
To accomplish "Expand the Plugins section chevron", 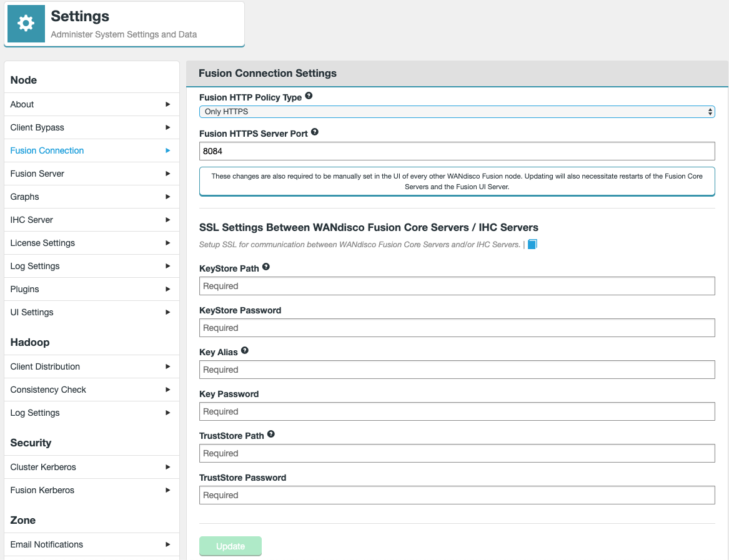I will tap(167, 289).
